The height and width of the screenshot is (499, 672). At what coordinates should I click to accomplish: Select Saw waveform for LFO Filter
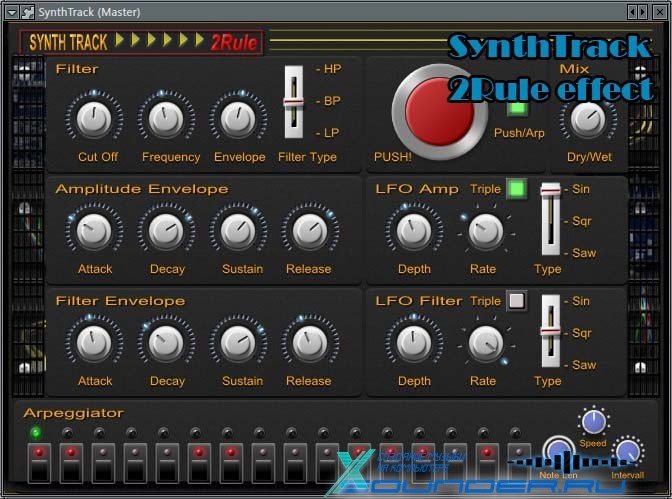(580, 365)
